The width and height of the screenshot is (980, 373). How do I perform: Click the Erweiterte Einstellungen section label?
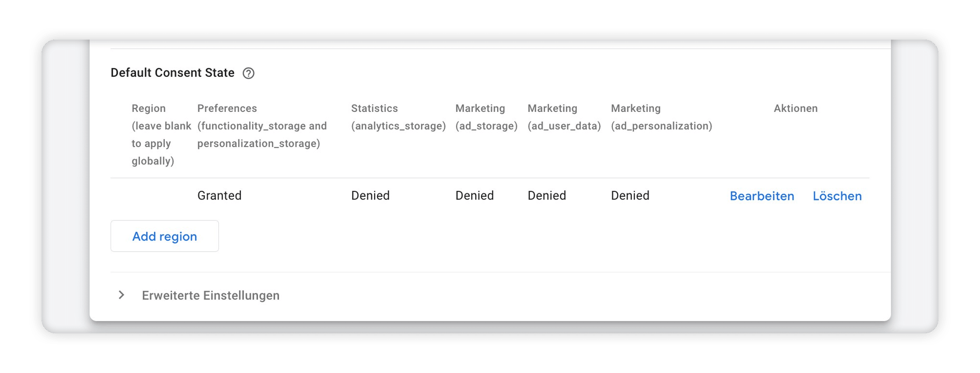[x=210, y=296]
